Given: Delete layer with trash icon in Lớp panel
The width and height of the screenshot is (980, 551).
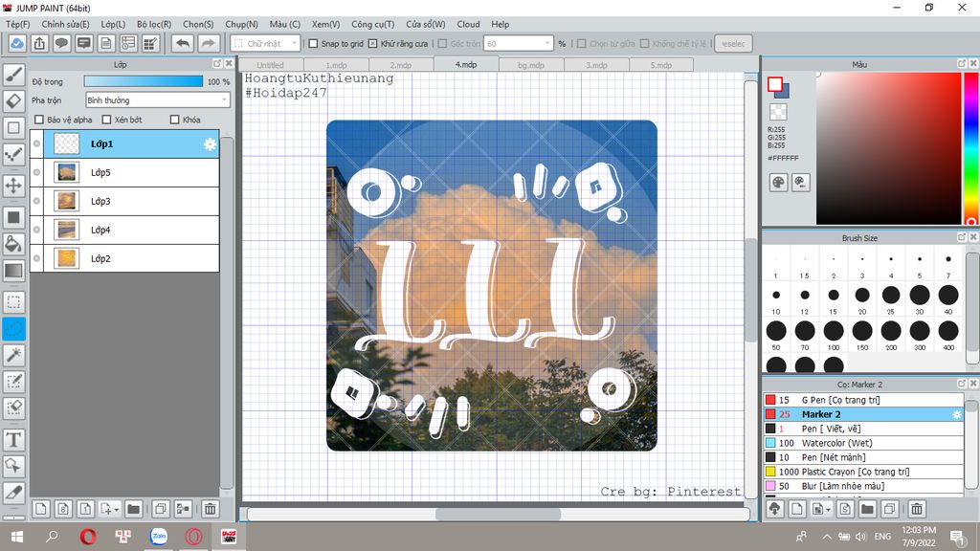Looking at the screenshot, I should 210,509.
